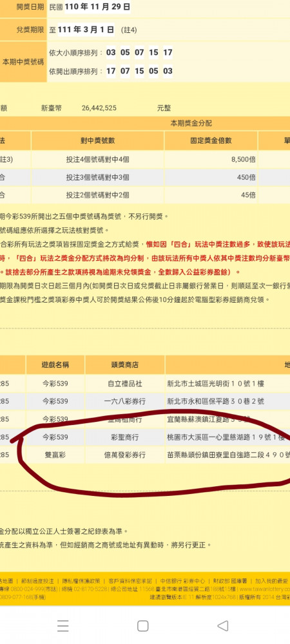Click the 桃園市大溪區一心里慈湖路 address cell
Viewport: 290px width, 644px height.
228,437
